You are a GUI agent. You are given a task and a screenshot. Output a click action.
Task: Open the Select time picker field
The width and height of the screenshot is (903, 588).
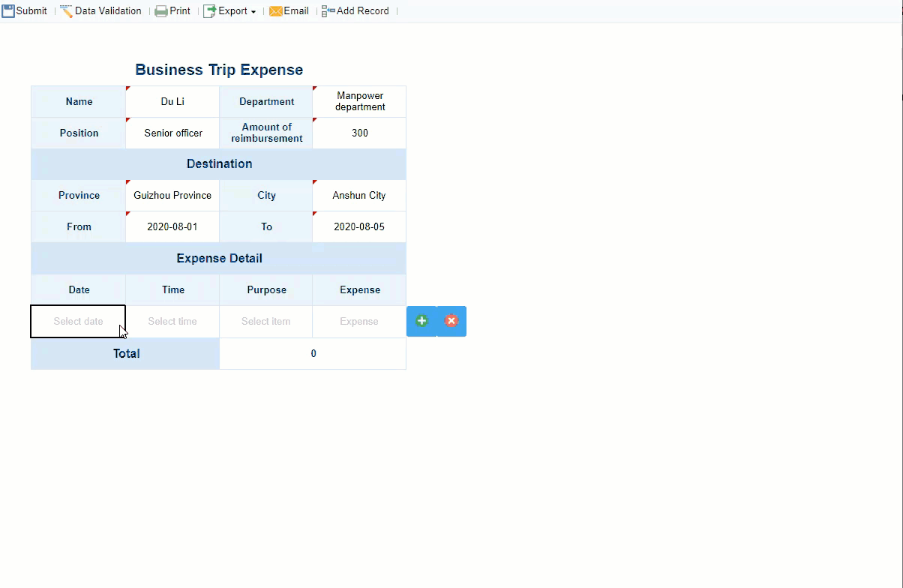click(x=172, y=322)
